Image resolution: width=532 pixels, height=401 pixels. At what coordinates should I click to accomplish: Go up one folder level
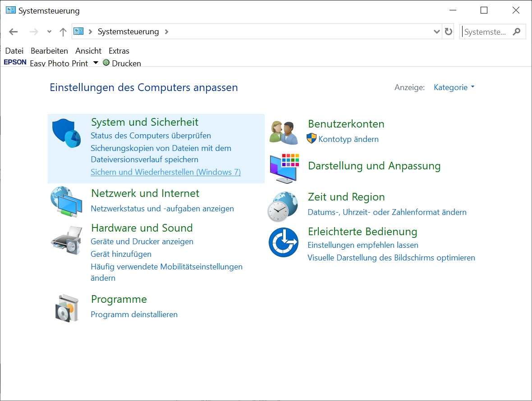pos(63,32)
